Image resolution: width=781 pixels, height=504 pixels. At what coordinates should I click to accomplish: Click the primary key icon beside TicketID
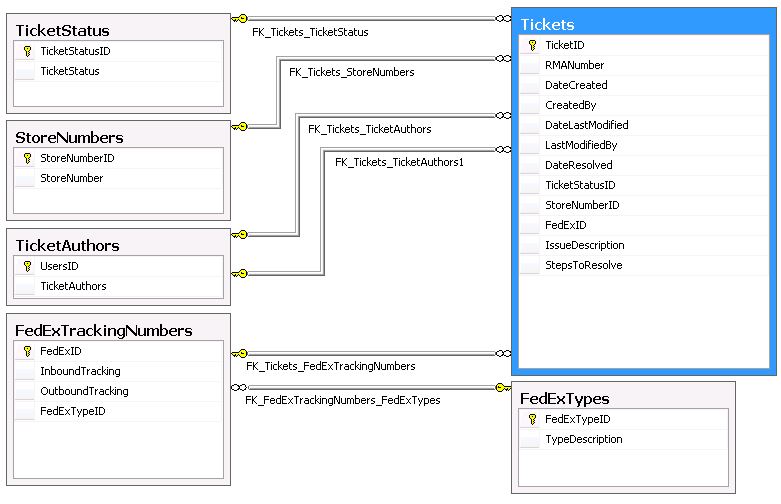tap(532, 45)
